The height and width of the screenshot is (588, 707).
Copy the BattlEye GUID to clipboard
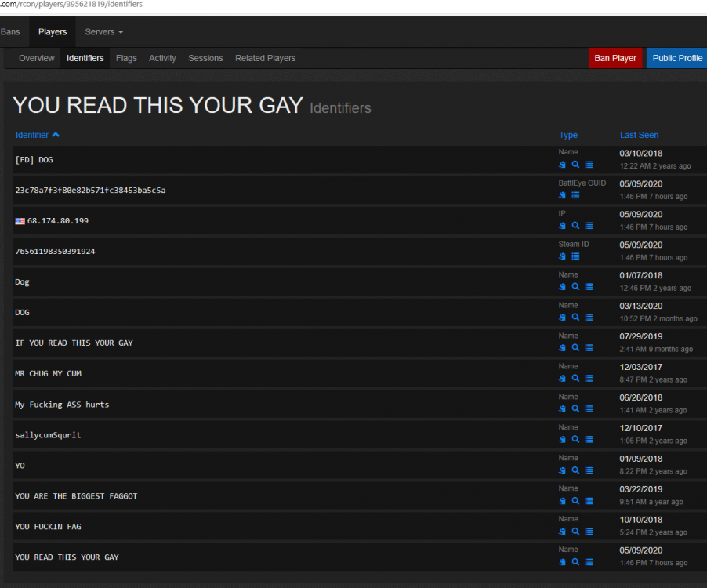(562, 195)
